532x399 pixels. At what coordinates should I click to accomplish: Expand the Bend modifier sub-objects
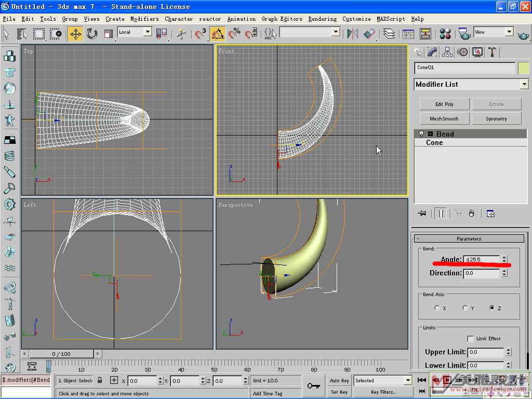pyautogui.click(x=430, y=134)
